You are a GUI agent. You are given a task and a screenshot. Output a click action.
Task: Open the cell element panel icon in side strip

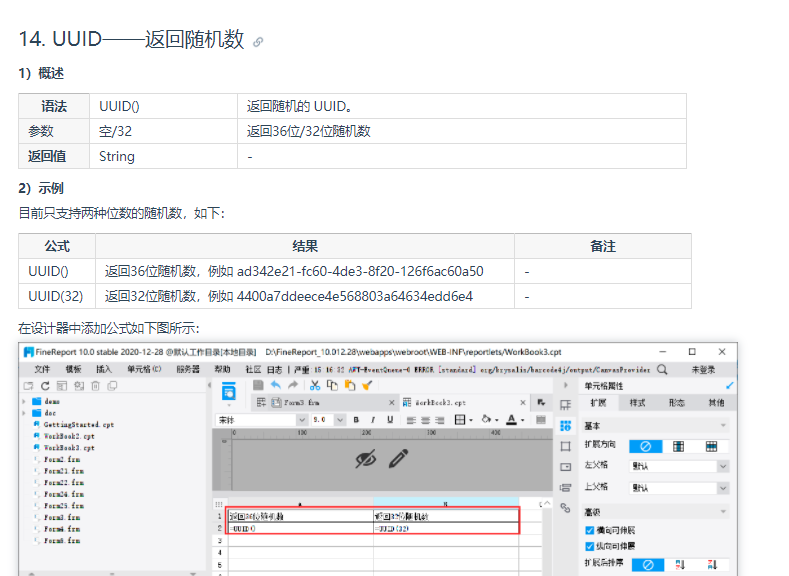point(566,405)
